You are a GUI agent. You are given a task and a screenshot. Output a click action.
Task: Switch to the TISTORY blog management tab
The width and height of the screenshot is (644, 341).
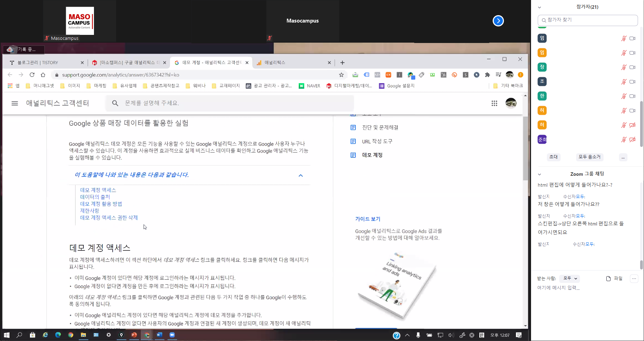coord(46,63)
